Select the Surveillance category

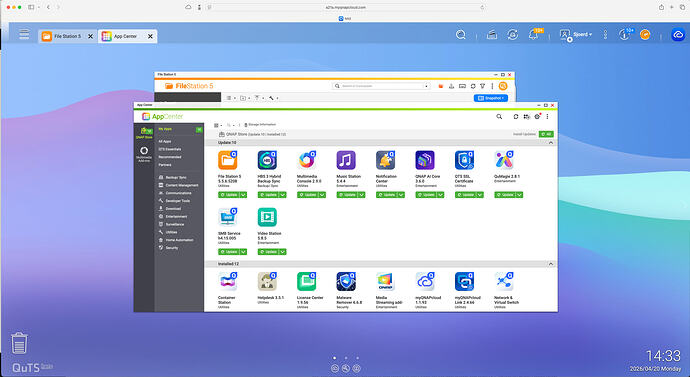[x=171, y=224]
